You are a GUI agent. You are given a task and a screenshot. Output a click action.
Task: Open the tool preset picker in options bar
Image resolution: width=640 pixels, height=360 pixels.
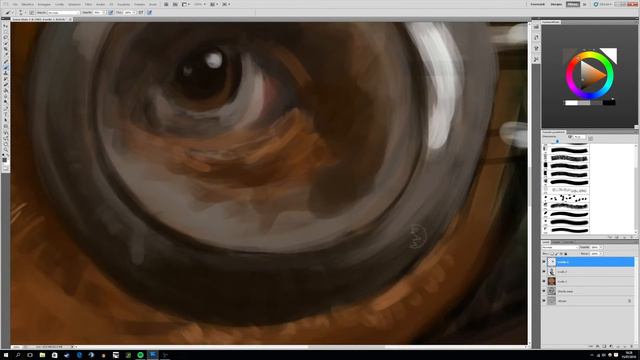pos(8,13)
